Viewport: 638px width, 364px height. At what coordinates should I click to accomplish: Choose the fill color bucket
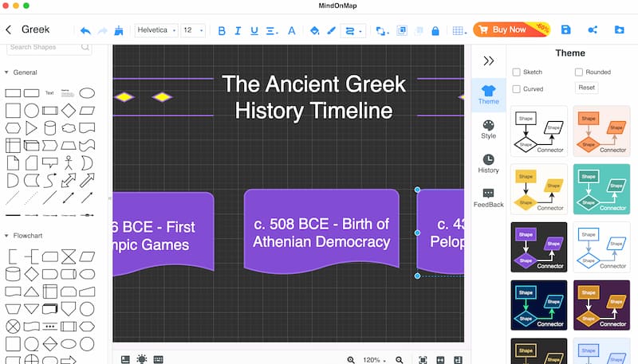(x=314, y=31)
